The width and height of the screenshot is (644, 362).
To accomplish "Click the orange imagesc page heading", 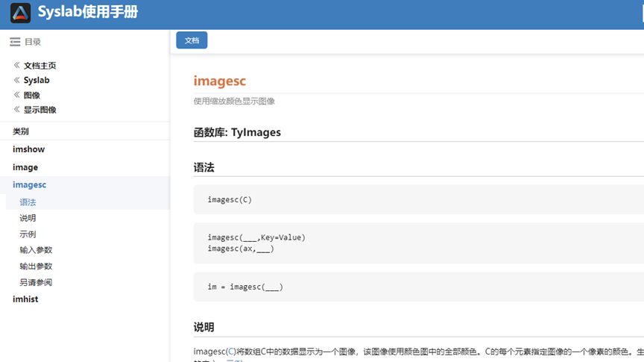I will pos(220,81).
